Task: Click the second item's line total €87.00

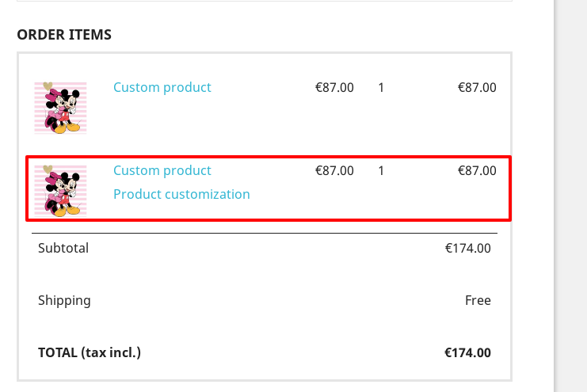Action: coord(477,170)
